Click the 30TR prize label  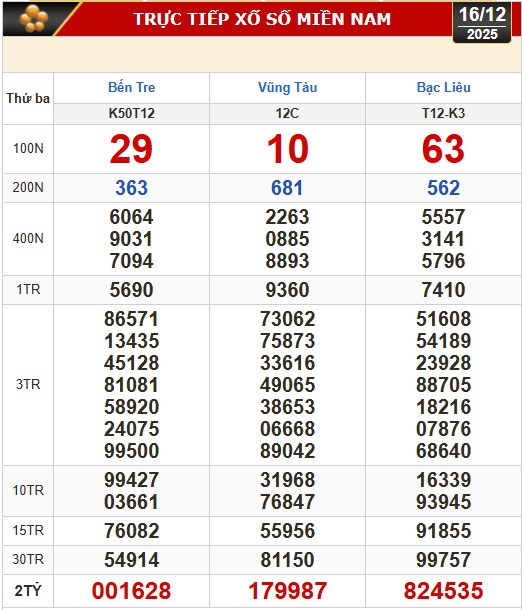point(28,559)
